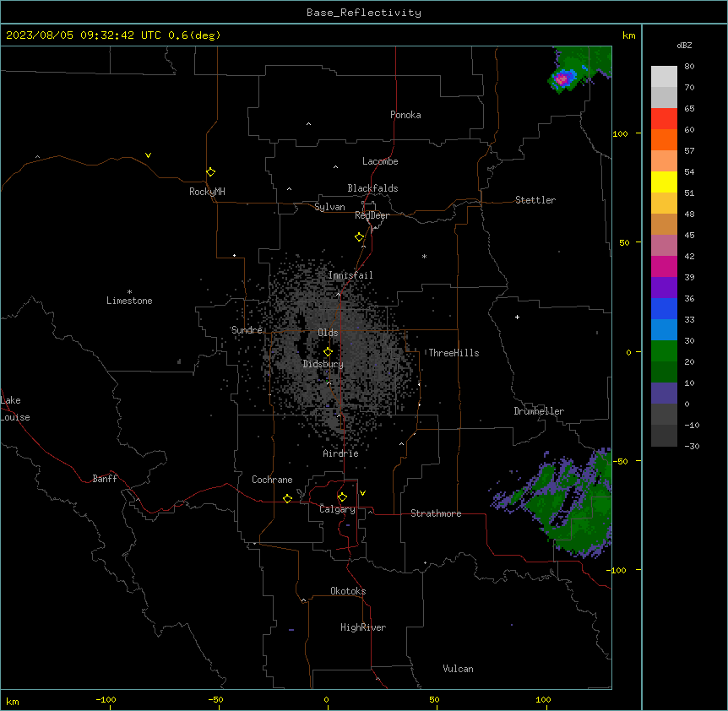
Task: Click the Lake Louise label
Action: [x=14, y=409]
